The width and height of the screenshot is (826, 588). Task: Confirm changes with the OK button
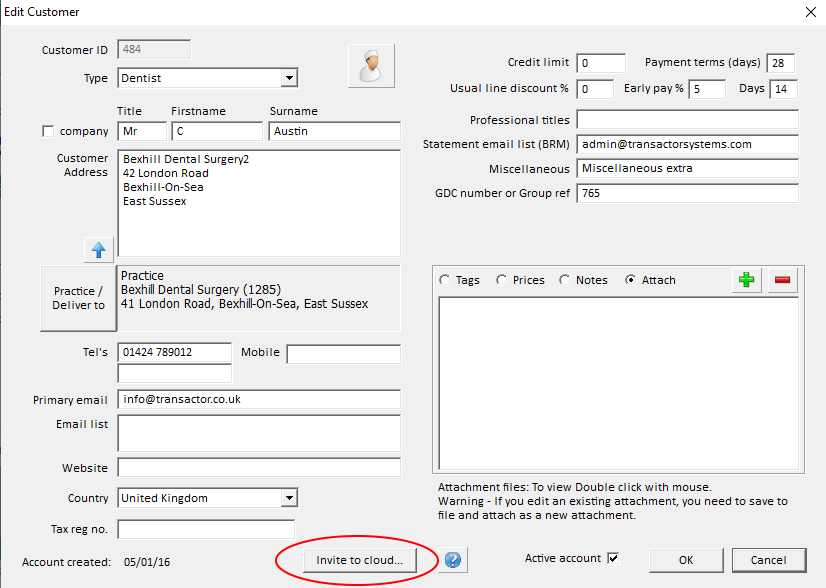tap(686, 559)
